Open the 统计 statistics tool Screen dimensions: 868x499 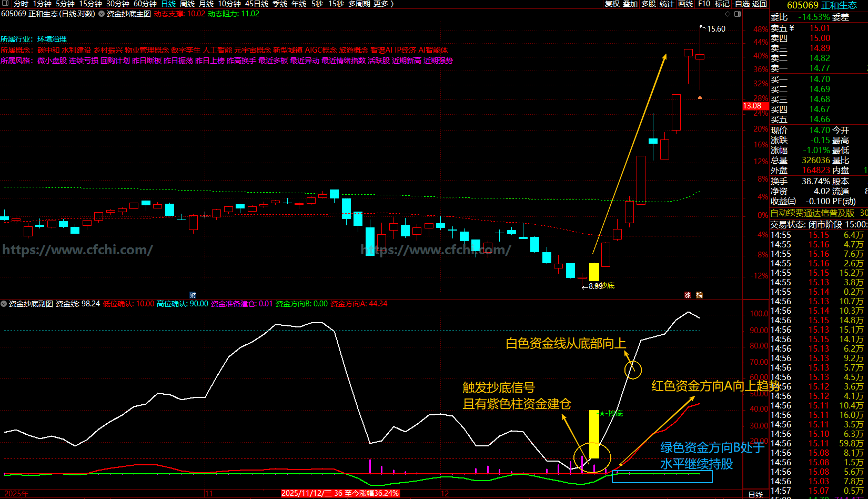coord(667,4)
